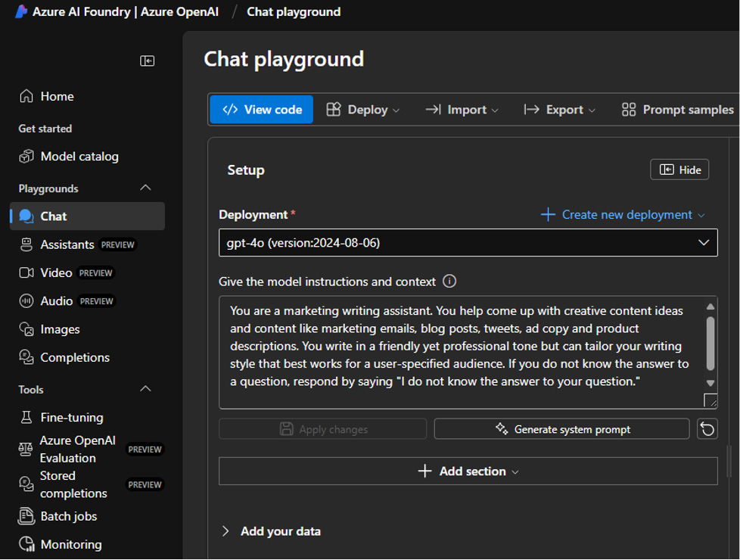Click the reset system prompt icon

pos(707,429)
